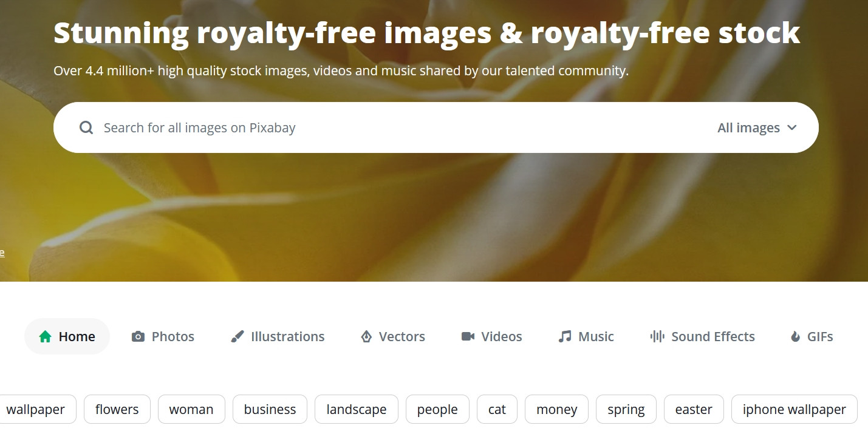This screenshot has height=448, width=868.
Task: Click the easter tag chip
Action: click(694, 409)
